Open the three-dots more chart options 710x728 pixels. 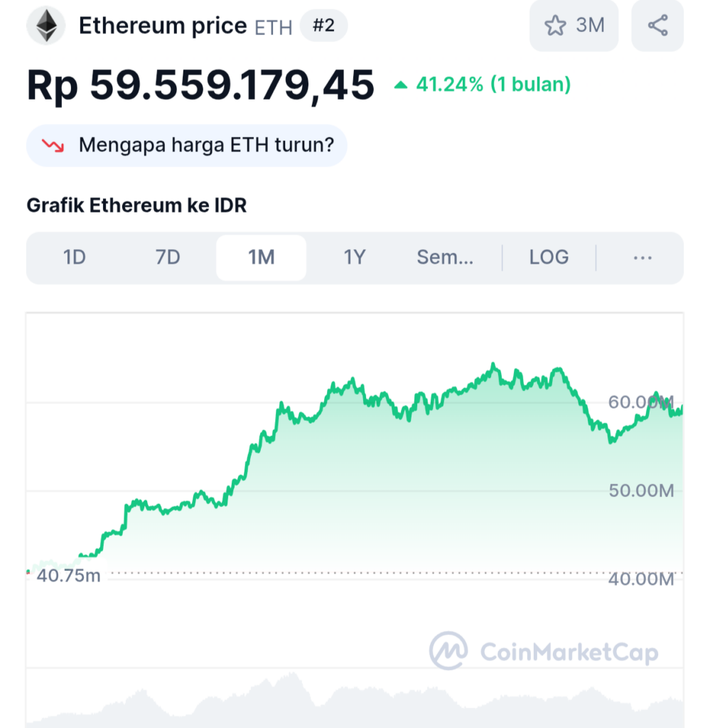click(642, 257)
